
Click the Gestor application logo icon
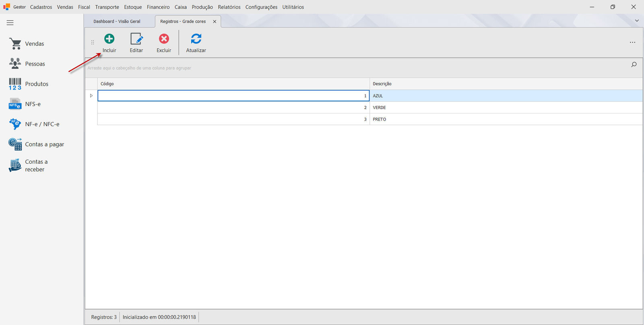point(6,7)
